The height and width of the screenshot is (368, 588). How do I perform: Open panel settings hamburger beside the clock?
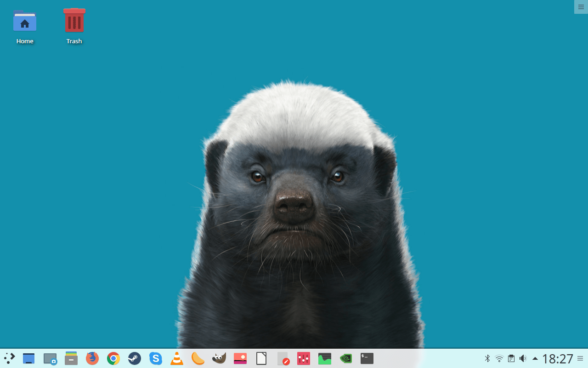(x=581, y=358)
